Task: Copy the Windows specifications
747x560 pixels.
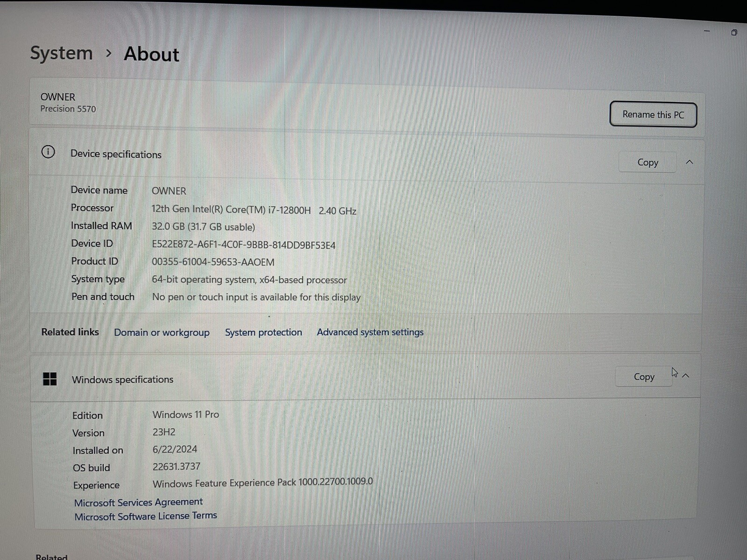Action: (x=644, y=377)
